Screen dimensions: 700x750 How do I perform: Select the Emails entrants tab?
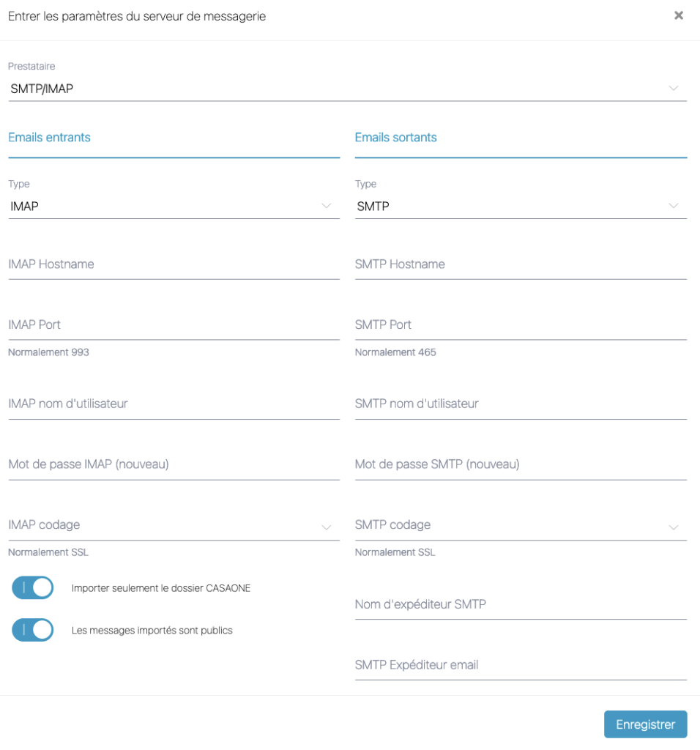tap(50, 138)
